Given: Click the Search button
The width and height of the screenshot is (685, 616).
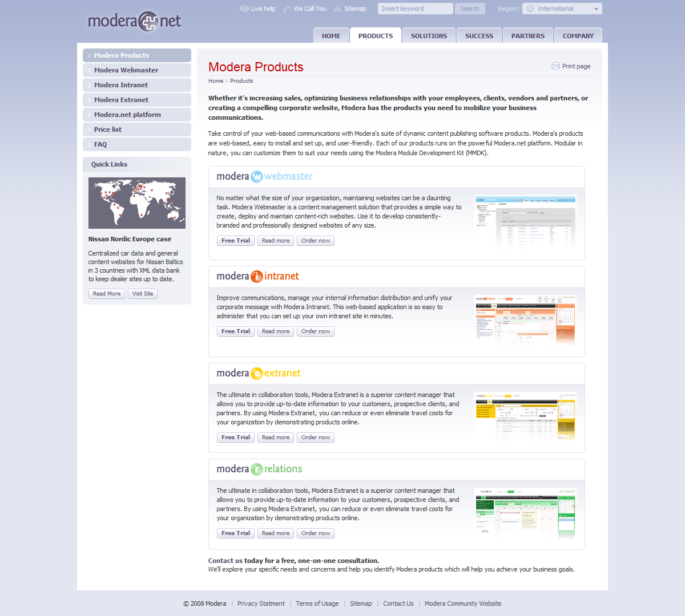Looking at the screenshot, I should pos(470,9).
